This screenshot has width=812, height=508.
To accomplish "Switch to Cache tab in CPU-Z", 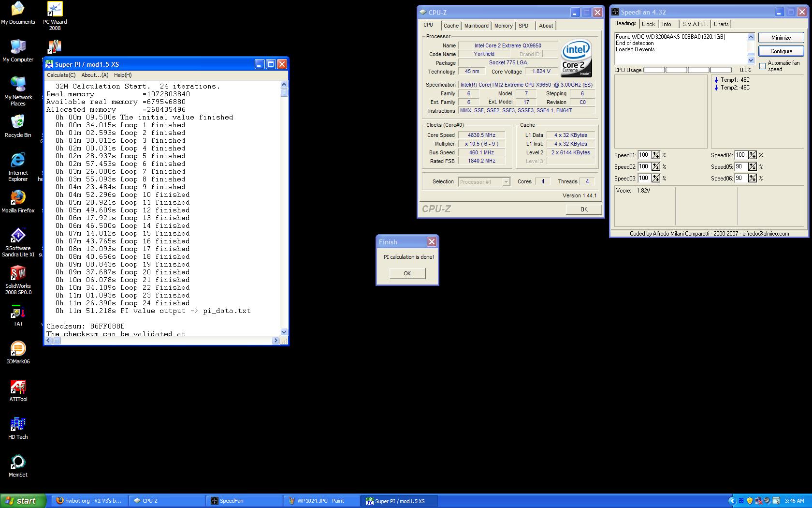I will [x=451, y=26].
